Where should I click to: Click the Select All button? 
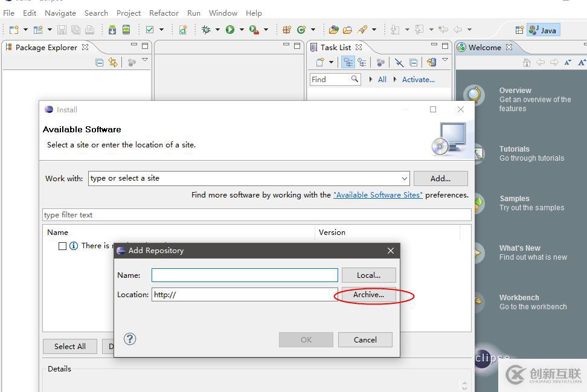[70, 347]
